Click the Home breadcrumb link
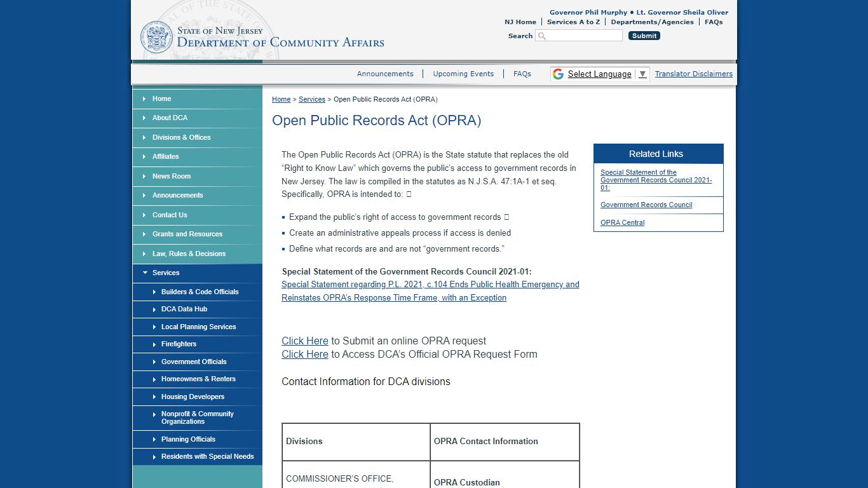The height and width of the screenshot is (488, 868). tap(281, 99)
